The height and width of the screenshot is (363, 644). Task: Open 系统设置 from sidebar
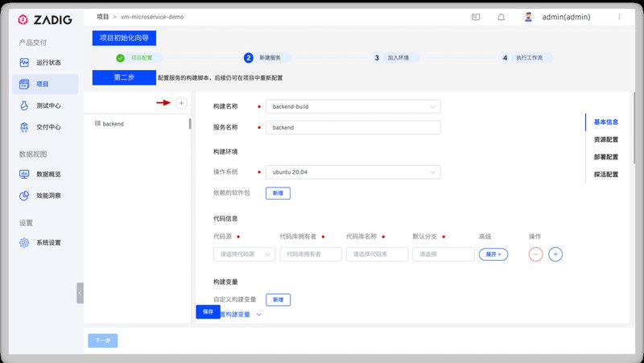pyautogui.click(x=47, y=242)
